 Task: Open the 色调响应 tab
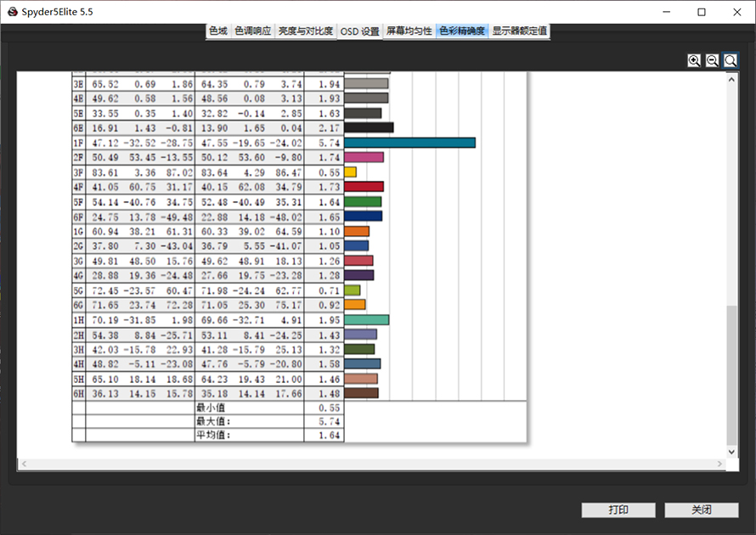[253, 31]
